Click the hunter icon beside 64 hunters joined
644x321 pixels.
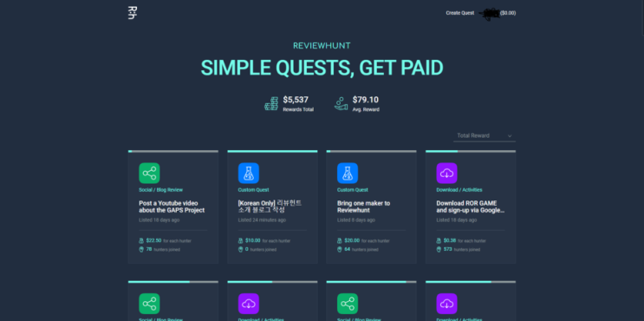pyautogui.click(x=340, y=250)
